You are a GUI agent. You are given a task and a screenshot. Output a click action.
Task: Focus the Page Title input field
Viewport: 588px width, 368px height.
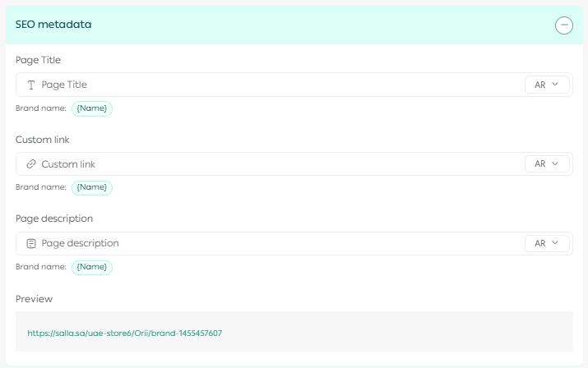(271, 85)
